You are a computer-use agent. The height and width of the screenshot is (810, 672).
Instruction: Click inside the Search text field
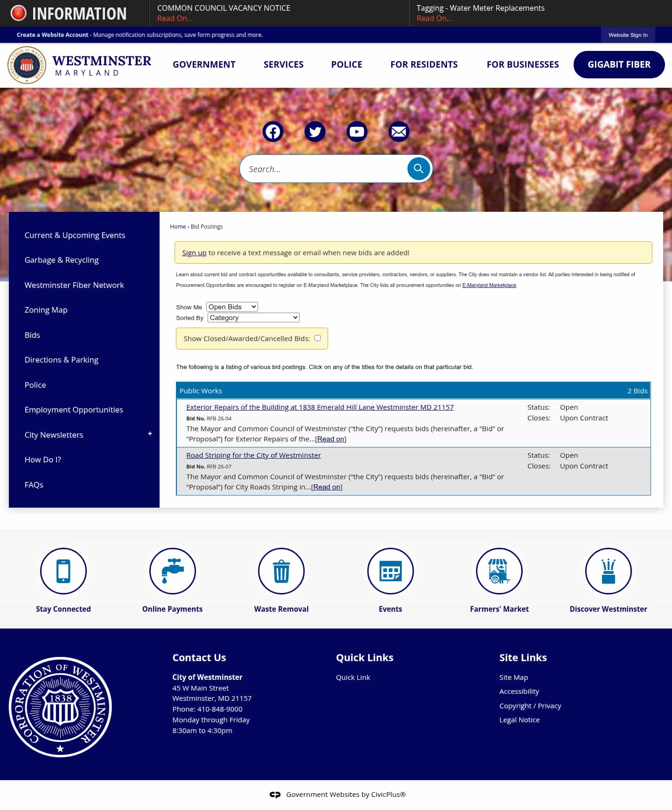[324, 169]
